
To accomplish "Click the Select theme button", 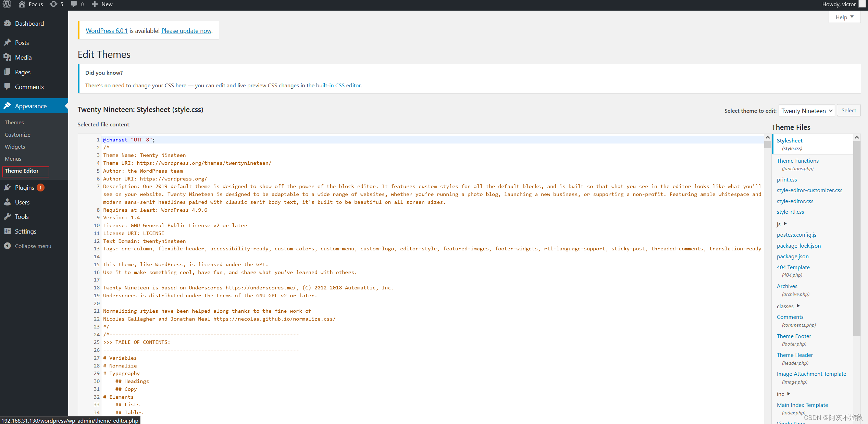I will click(848, 110).
